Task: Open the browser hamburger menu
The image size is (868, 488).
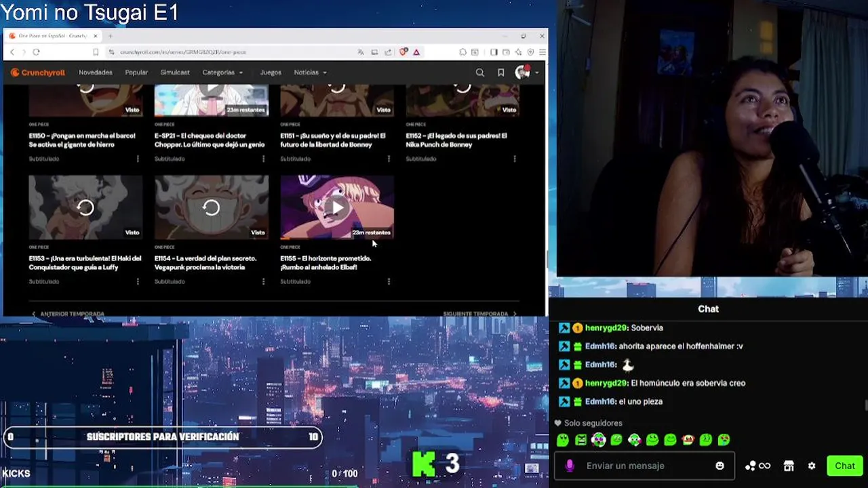Action: 542,52
